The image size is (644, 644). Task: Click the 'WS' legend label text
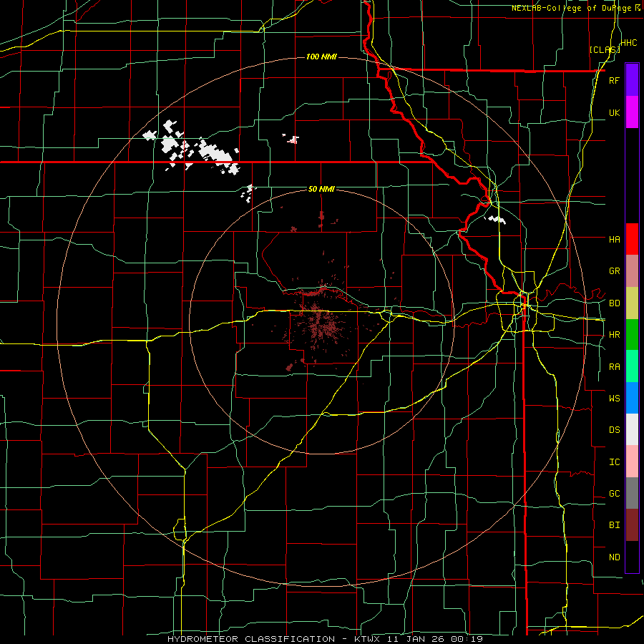[614, 399]
